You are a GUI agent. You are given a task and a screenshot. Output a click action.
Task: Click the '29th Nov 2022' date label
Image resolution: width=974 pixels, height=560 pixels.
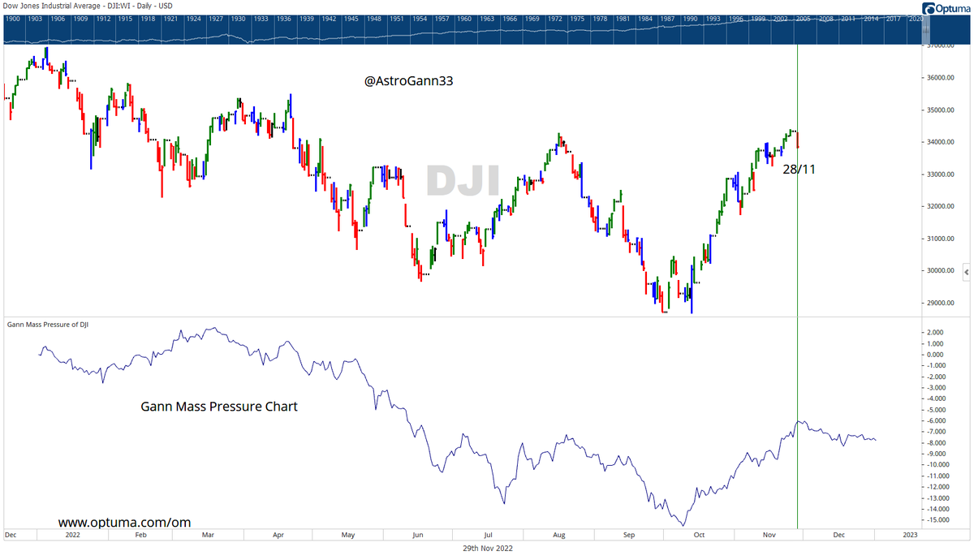click(x=486, y=548)
